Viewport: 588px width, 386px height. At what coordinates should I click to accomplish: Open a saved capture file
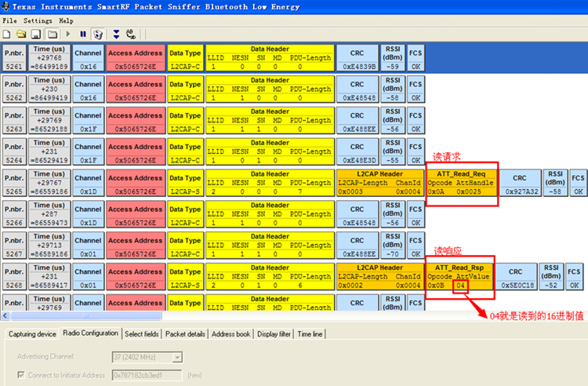(x=21, y=35)
